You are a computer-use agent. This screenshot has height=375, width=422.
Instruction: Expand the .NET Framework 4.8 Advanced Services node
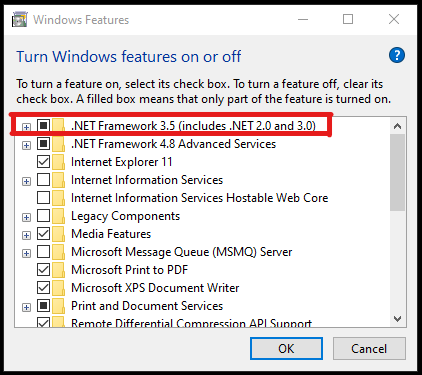(x=26, y=145)
